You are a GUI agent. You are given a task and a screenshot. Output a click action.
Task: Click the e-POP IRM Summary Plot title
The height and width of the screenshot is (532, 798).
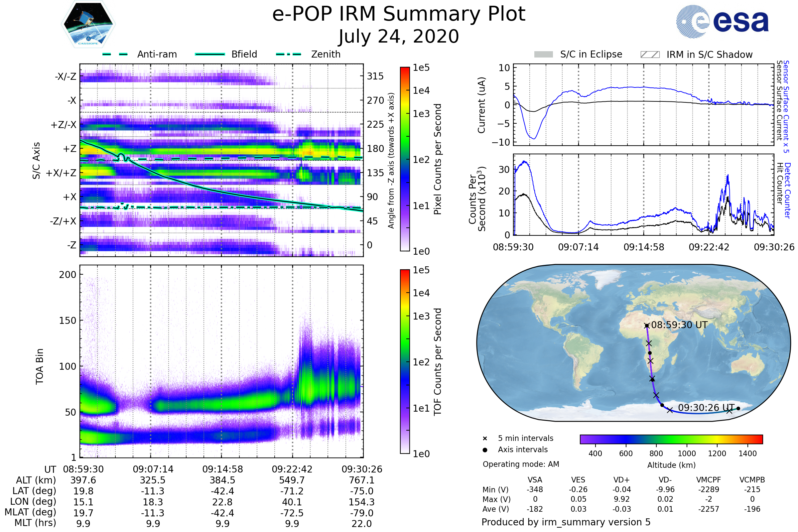(399, 14)
